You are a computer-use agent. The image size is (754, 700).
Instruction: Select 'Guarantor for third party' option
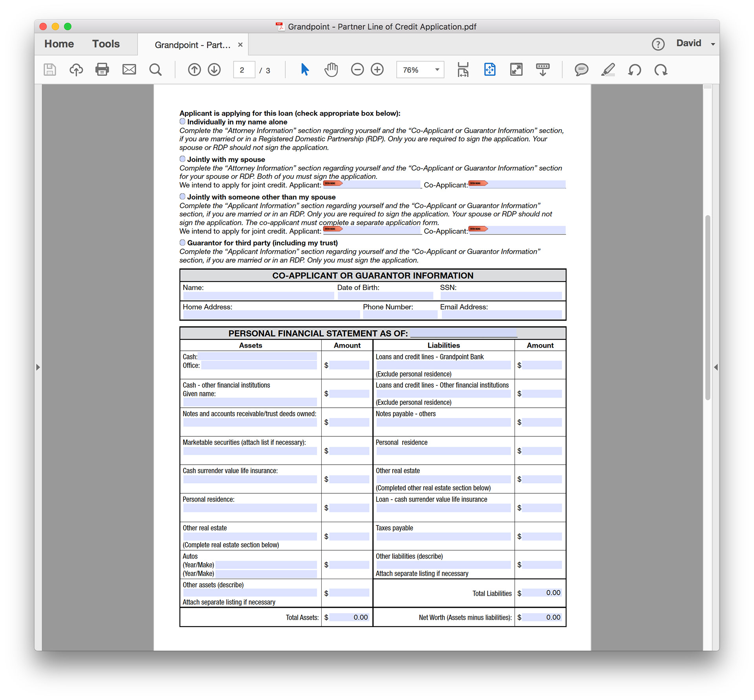click(183, 242)
